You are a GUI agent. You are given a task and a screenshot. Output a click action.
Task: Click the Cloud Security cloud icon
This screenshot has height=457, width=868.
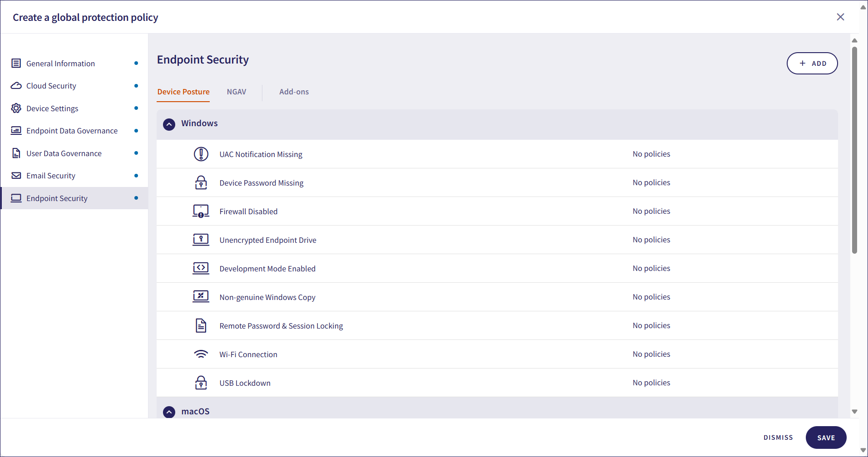click(x=16, y=86)
